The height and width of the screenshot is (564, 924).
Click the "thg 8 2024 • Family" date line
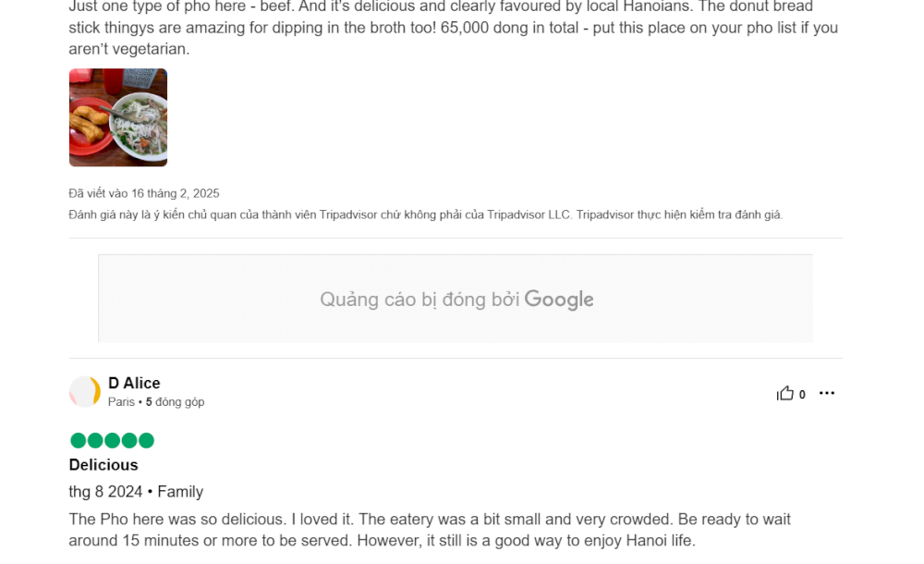pyautogui.click(x=136, y=492)
